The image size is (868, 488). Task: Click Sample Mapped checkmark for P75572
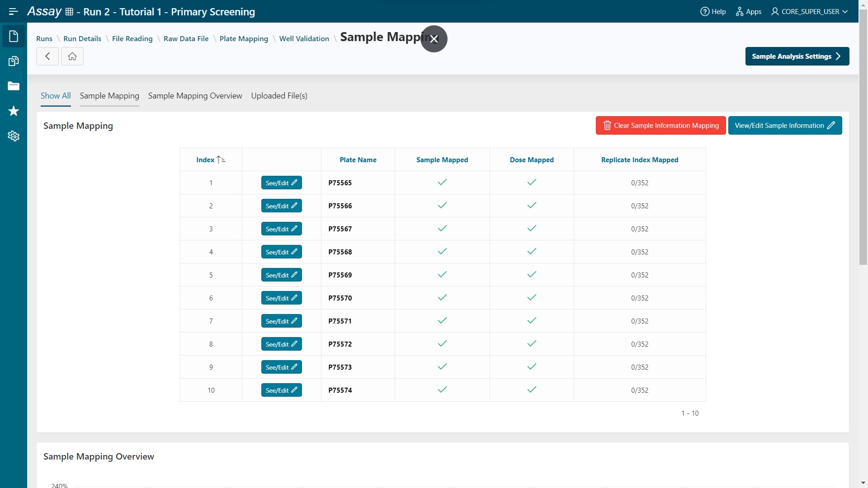pos(442,343)
